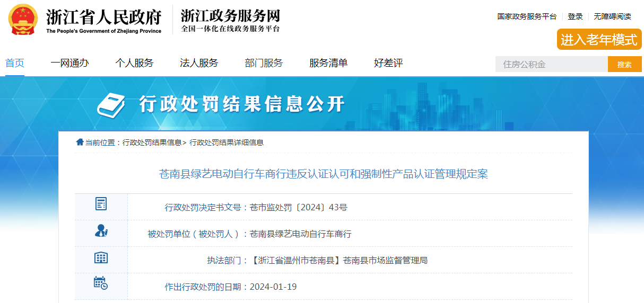
Task: Click the home icon beside 当前位置
Action: click(80, 142)
